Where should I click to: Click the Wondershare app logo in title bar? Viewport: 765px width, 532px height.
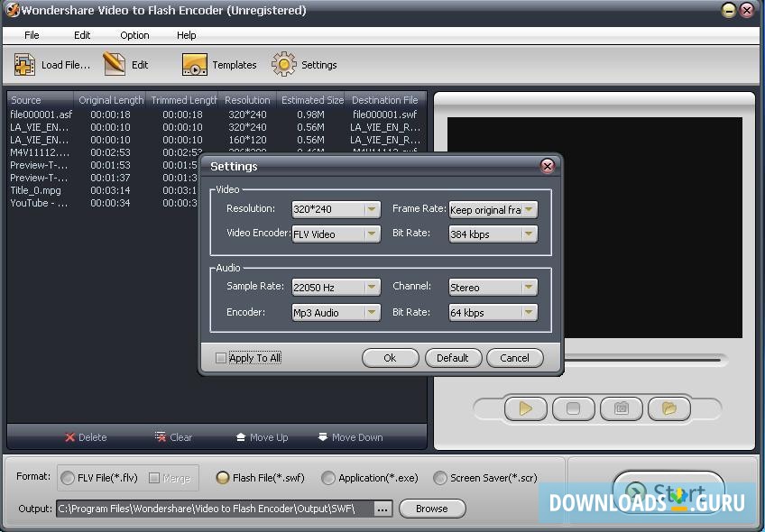(x=13, y=10)
